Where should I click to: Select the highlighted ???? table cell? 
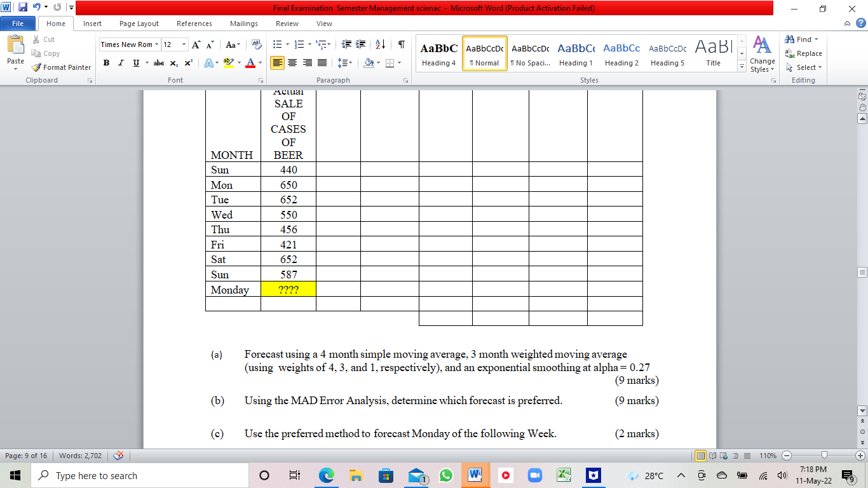click(x=288, y=289)
